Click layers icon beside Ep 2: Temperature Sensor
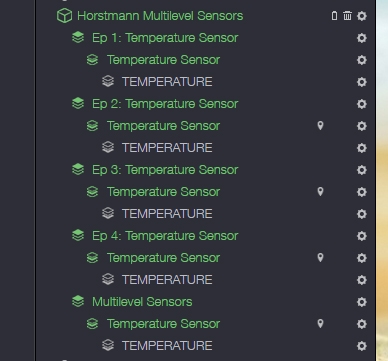The height and width of the screenshot is (361, 388). 78,103
